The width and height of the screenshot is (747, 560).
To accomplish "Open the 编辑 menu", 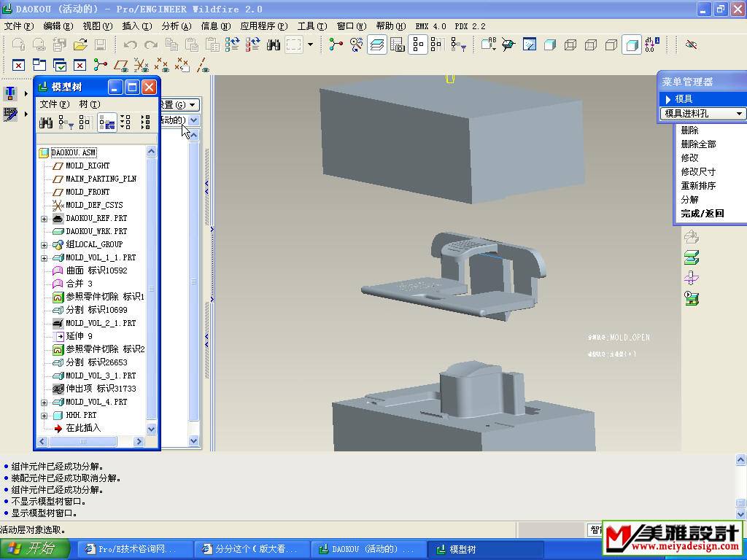I will point(58,26).
